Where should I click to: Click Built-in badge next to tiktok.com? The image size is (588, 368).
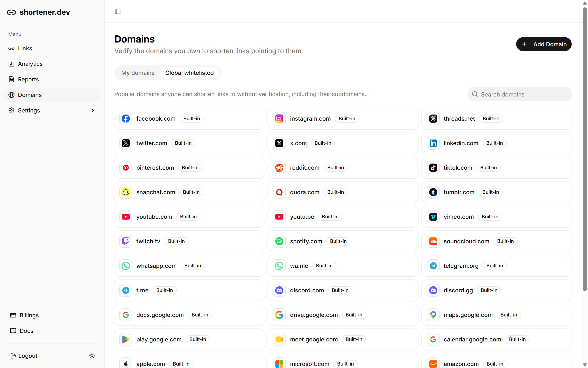488,168
